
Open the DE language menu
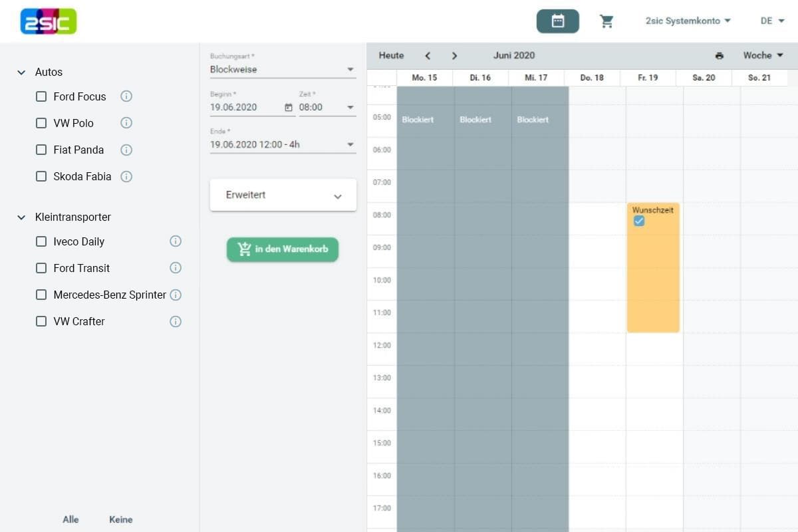772,21
